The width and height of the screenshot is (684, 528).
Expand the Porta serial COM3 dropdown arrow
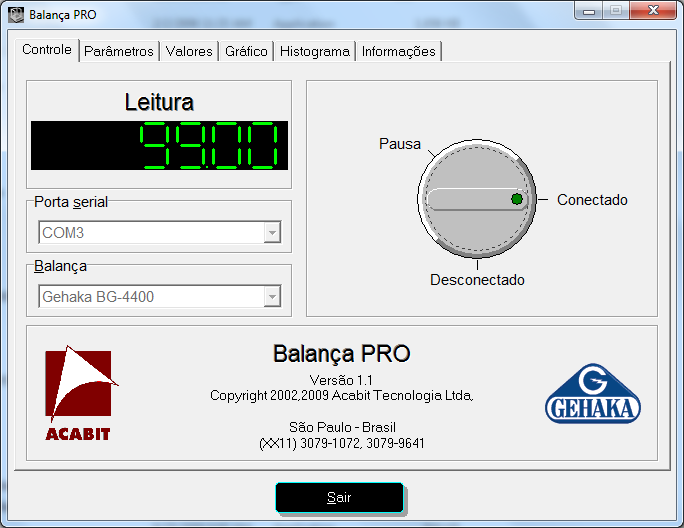pos(272,233)
